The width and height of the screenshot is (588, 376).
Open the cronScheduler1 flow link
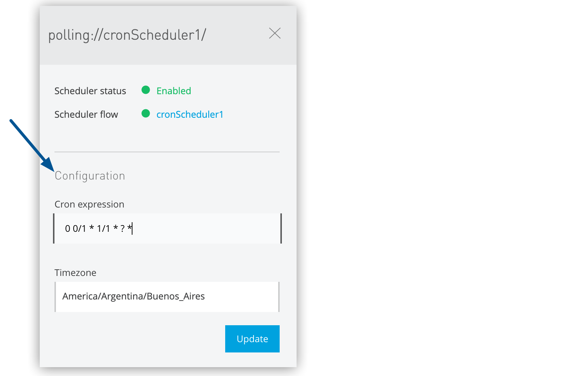pyautogui.click(x=190, y=114)
